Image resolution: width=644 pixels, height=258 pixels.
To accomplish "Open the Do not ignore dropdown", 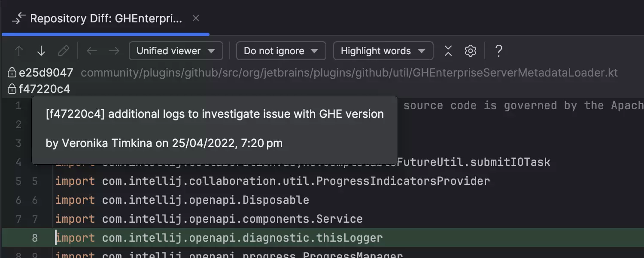I will [281, 51].
